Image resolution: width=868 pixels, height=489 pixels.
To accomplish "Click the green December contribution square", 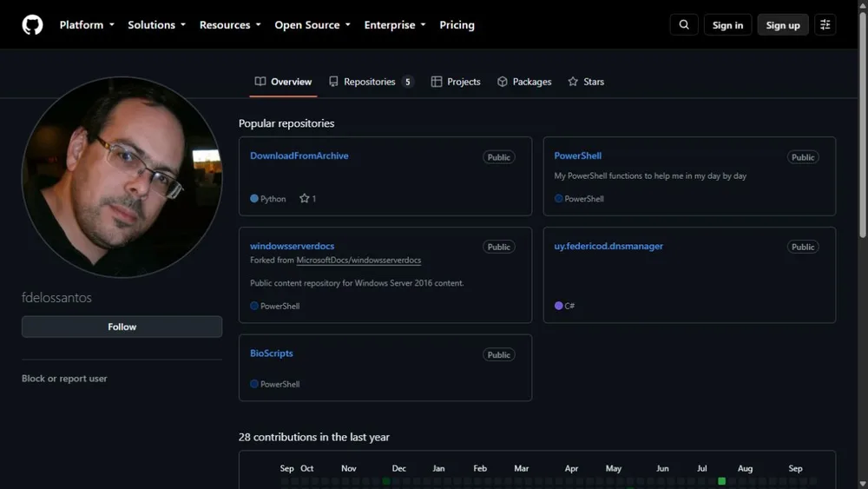I will tap(386, 481).
